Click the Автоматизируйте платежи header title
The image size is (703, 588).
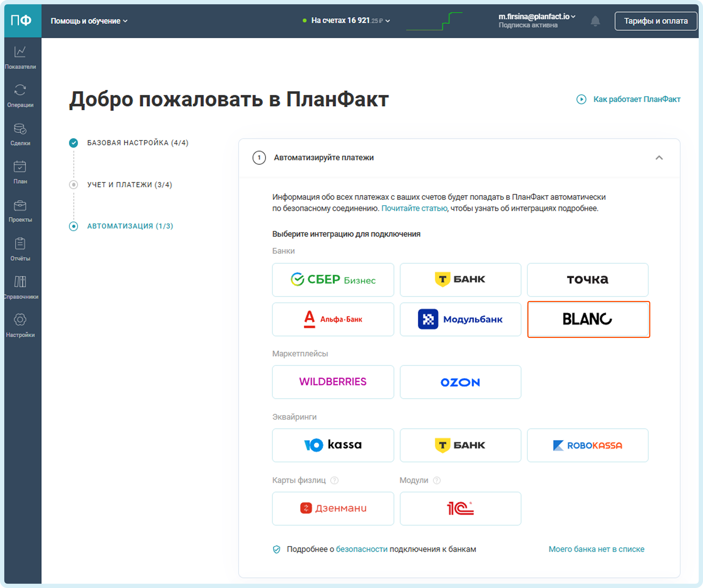coord(324,157)
